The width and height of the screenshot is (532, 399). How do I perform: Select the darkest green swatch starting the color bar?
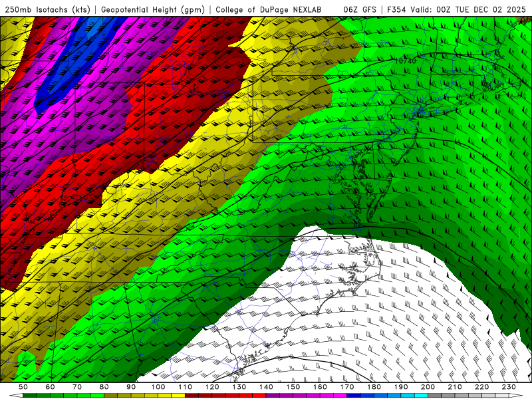tap(29, 395)
